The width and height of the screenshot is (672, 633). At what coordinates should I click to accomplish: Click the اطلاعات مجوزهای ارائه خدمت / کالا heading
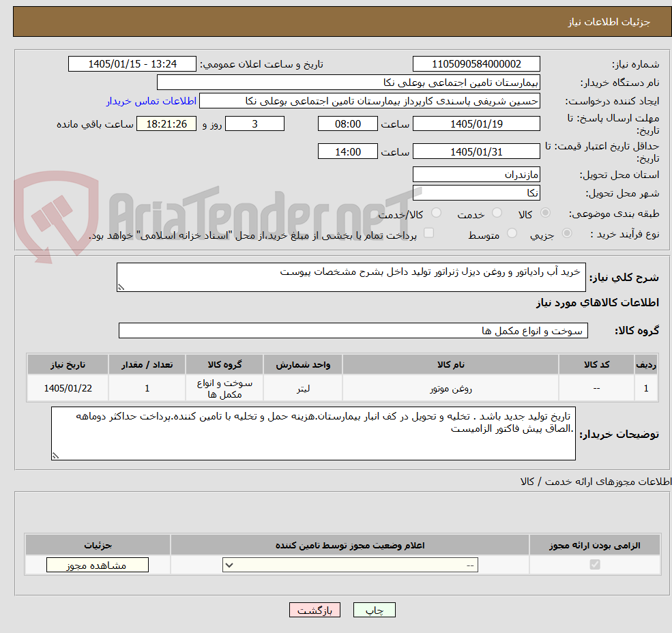[596, 482]
